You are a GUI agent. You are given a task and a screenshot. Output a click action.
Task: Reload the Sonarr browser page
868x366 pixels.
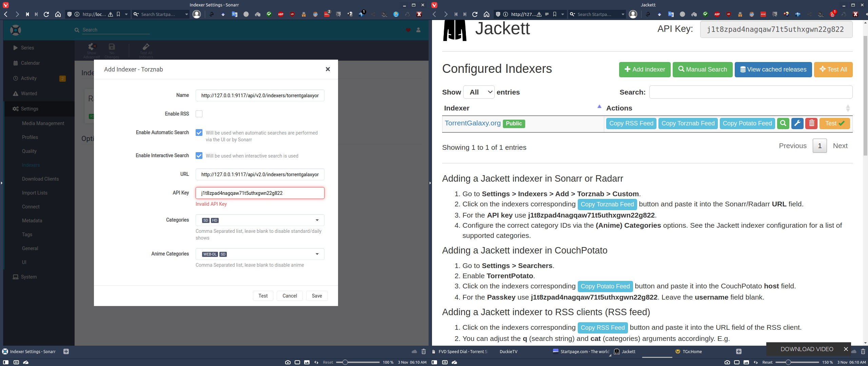(x=46, y=14)
